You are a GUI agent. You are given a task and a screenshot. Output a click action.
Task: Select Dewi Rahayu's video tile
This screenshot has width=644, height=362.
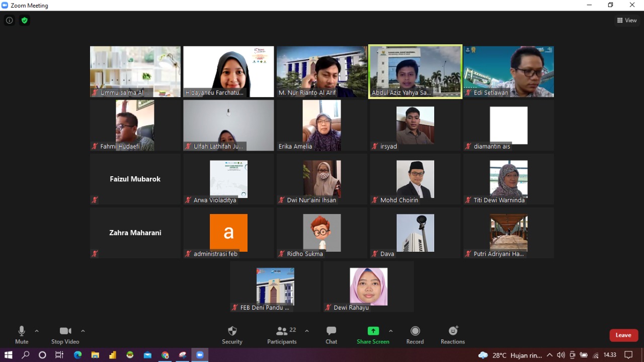[x=368, y=286]
